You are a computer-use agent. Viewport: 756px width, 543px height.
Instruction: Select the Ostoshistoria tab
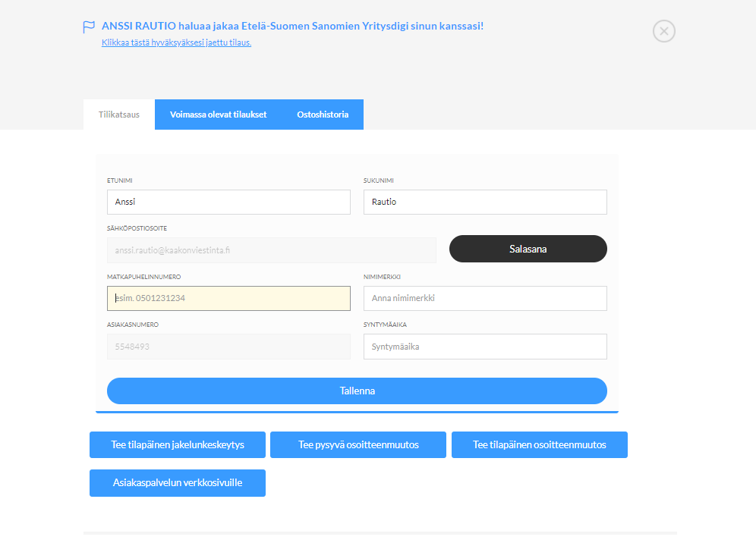click(323, 115)
